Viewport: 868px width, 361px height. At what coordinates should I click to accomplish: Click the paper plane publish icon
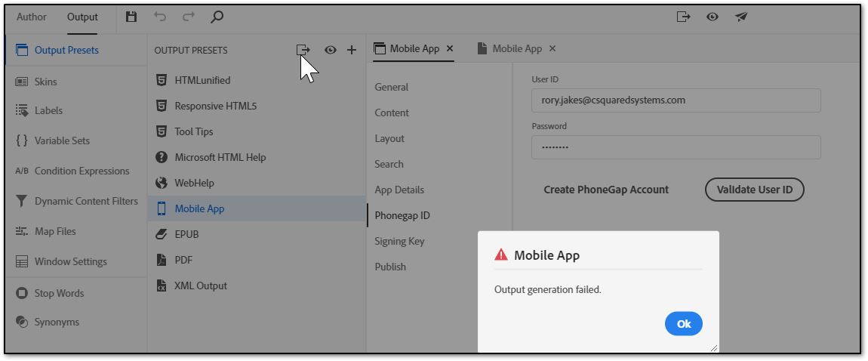(x=741, y=17)
